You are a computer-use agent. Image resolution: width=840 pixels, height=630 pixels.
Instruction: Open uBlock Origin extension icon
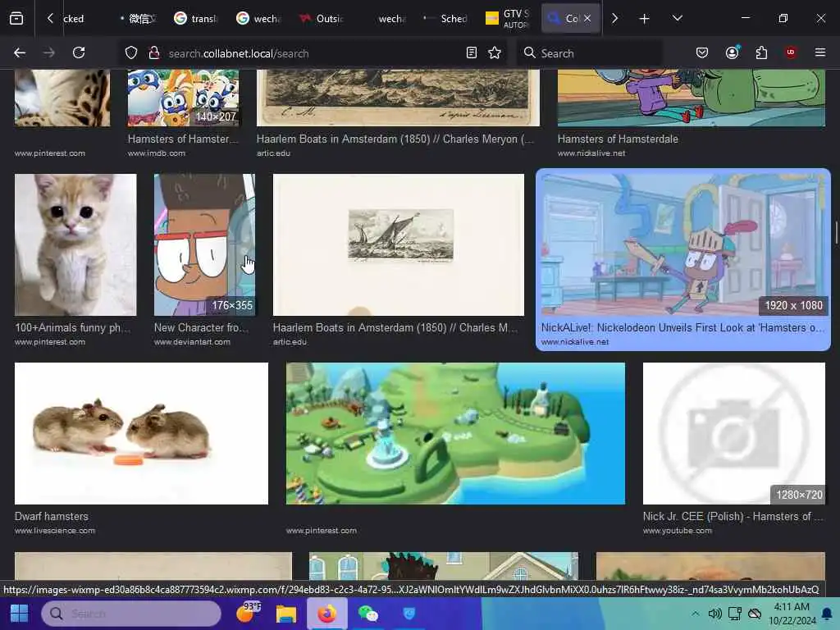pyautogui.click(x=791, y=52)
